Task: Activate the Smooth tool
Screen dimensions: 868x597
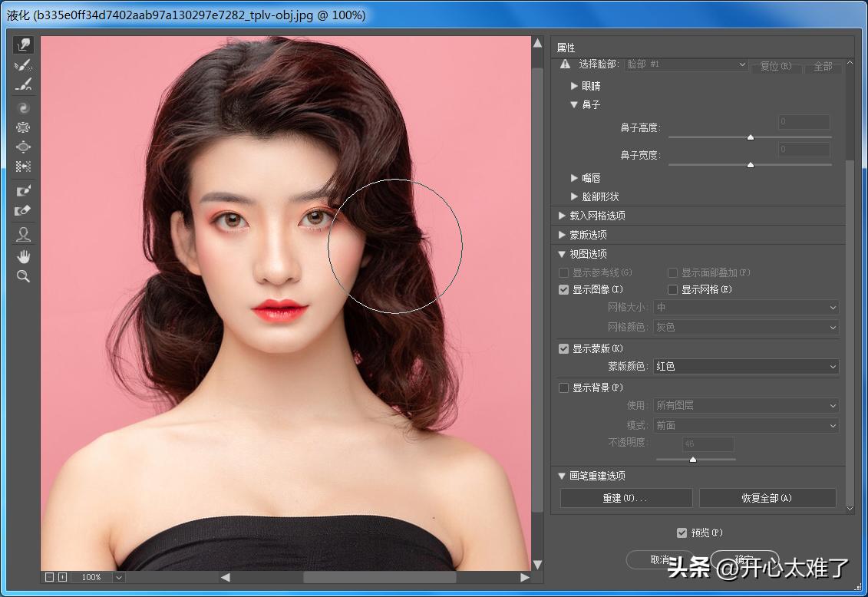Action: pyautogui.click(x=23, y=84)
